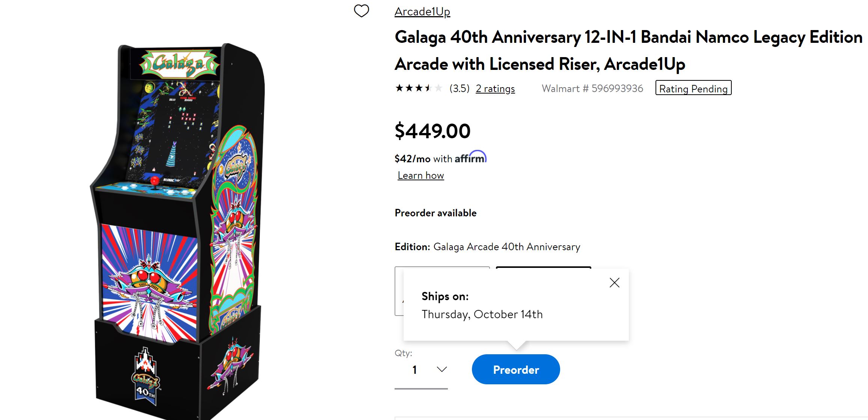Click the Rating Pending badge
868x420 pixels.
coord(693,88)
